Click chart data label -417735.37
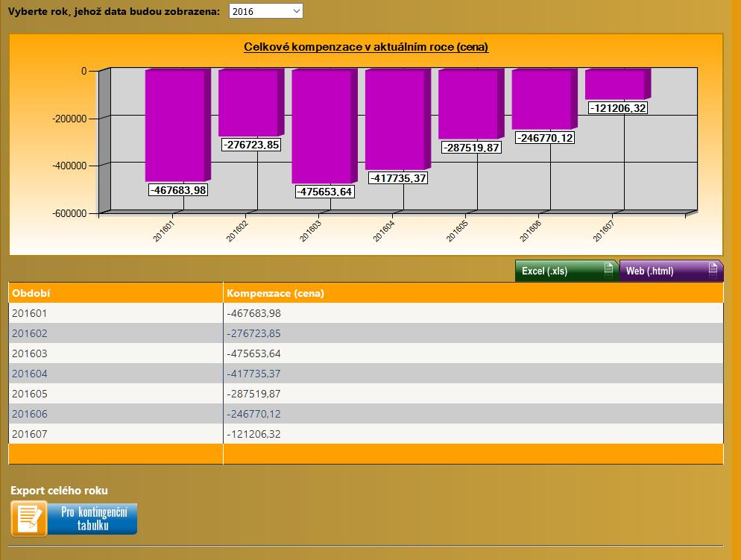The width and height of the screenshot is (741, 560). [x=398, y=178]
